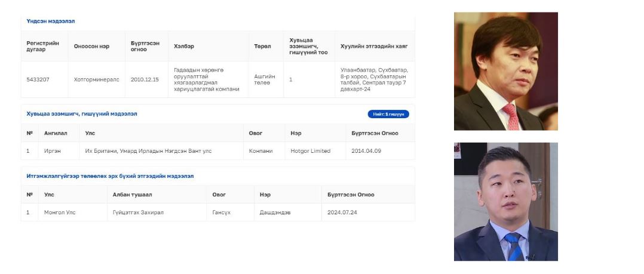Click the name "Дашдэндэв" in the representatives table

click(x=275, y=213)
